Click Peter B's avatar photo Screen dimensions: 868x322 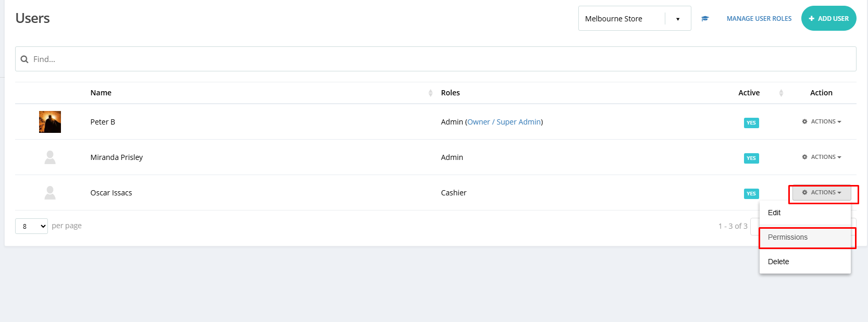tap(50, 122)
